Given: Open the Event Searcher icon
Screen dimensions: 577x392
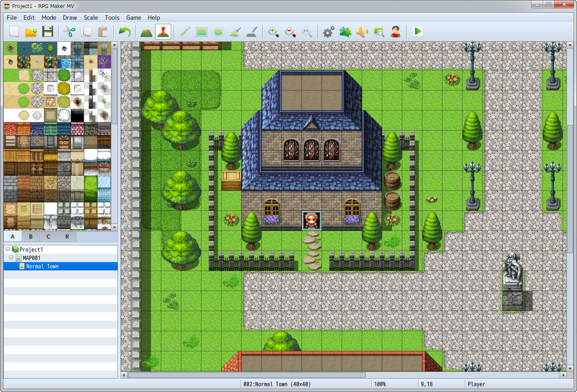Looking at the screenshot, I should coord(379,32).
